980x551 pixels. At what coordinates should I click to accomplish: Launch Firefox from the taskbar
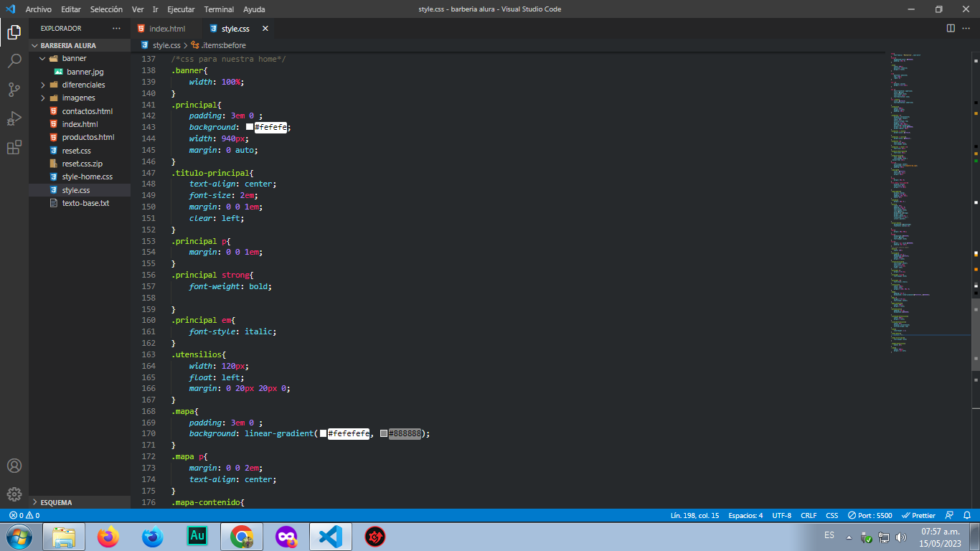pos(108,537)
